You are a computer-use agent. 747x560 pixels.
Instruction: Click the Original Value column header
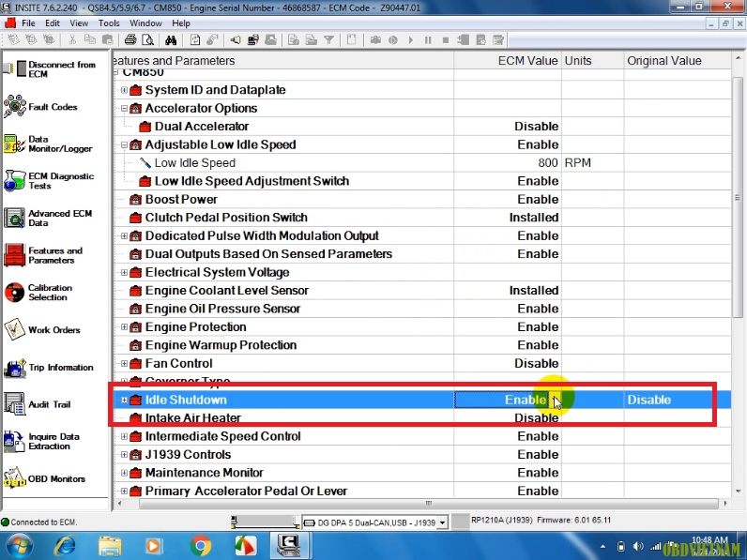(677, 60)
